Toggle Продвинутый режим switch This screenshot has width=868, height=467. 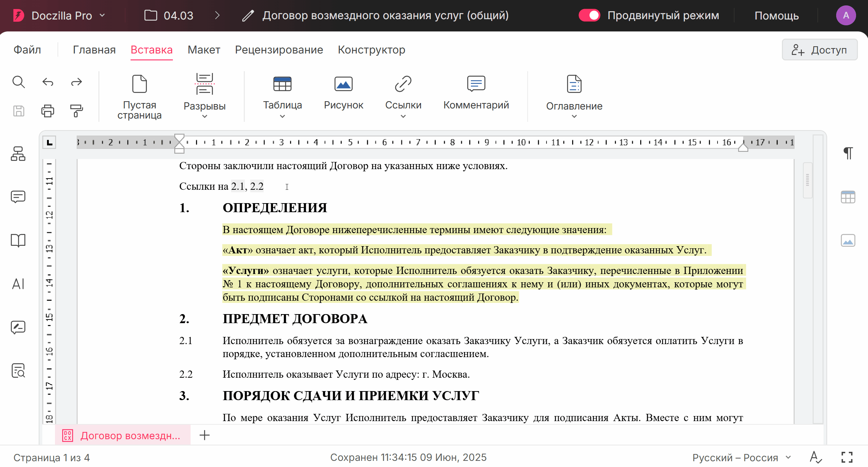tap(590, 16)
